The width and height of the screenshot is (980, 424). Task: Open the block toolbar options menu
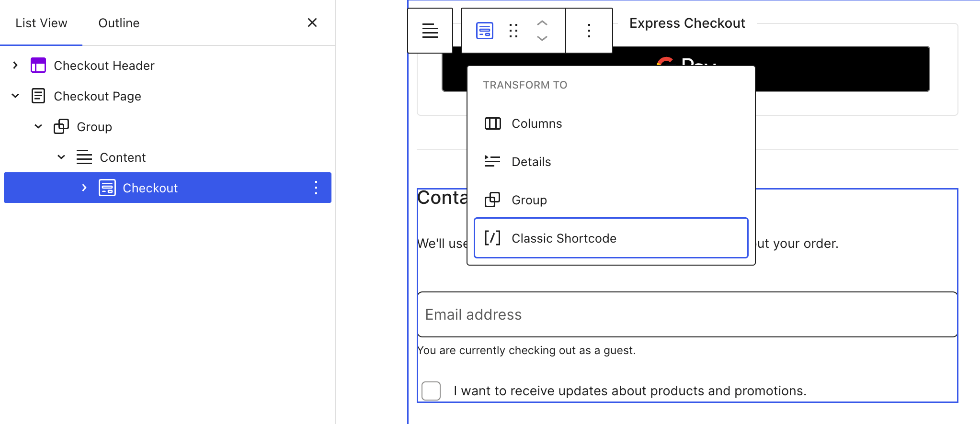(589, 31)
